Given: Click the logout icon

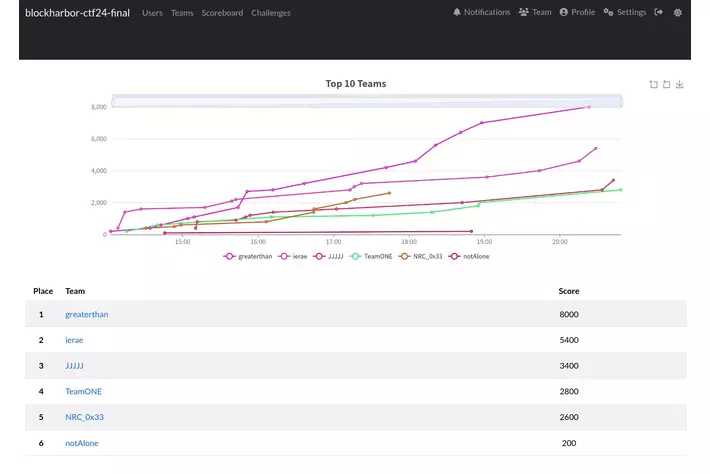Looking at the screenshot, I should 658,13.
